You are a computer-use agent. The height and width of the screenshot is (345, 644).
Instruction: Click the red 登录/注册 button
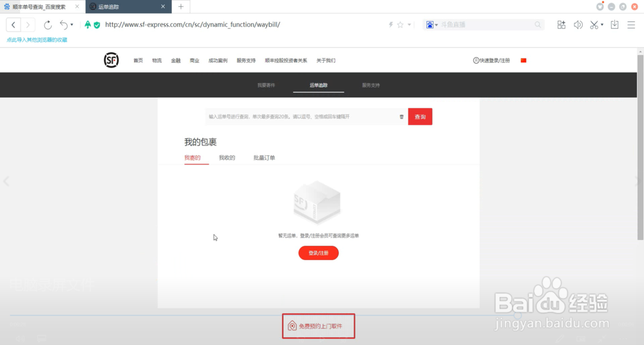pos(318,253)
